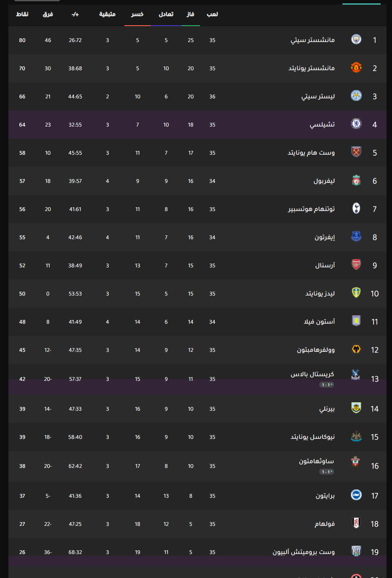Select the نيوكاسل يونايتد table row

click(197, 437)
